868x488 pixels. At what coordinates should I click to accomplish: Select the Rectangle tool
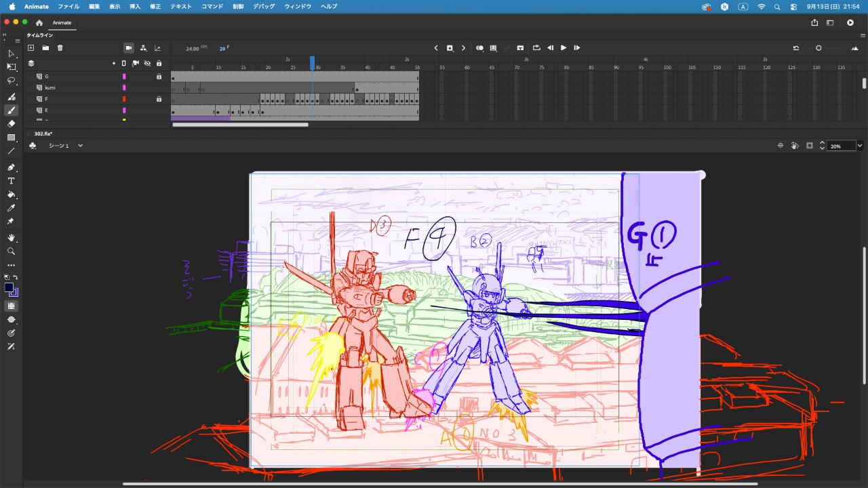pos(11,138)
